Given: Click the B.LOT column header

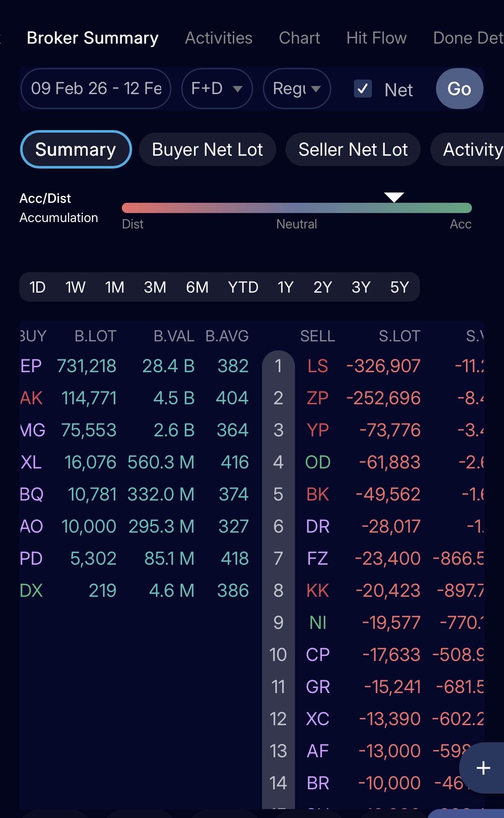Looking at the screenshot, I should pyautogui.click(x=95, y=336).
